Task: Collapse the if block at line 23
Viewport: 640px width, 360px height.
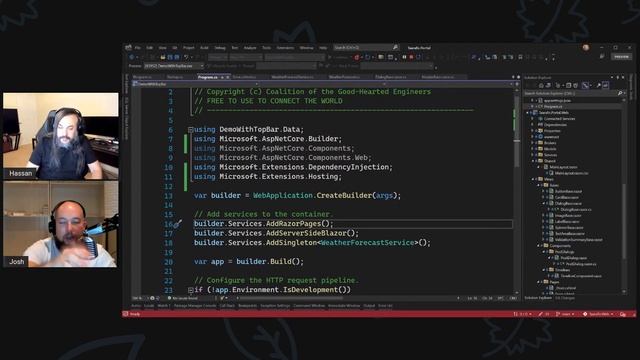Action: 191,290
